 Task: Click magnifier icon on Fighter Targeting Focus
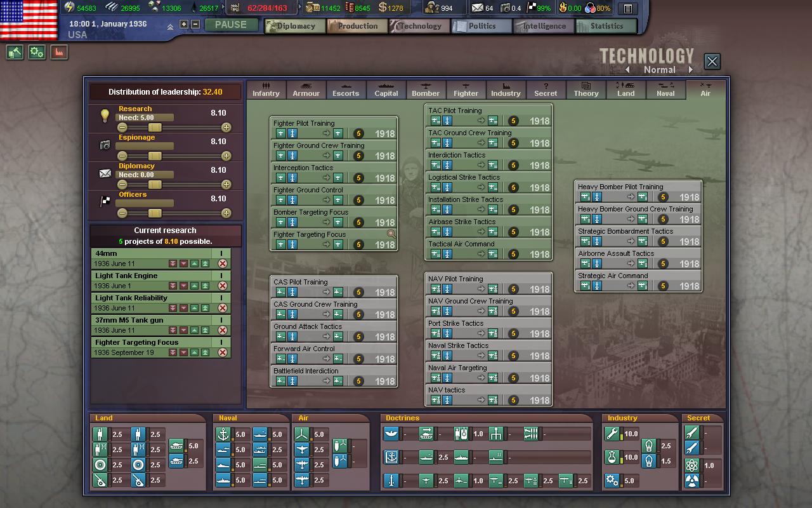(391, 234)
